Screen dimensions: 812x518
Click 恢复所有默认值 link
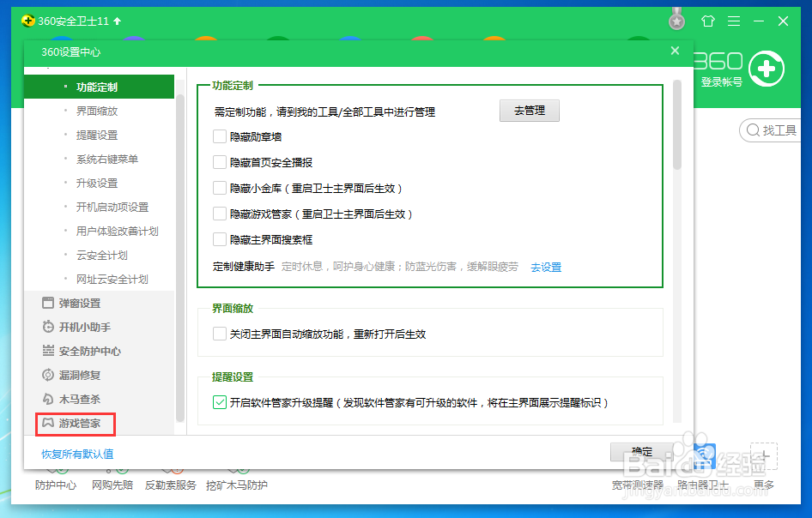pos(77,454)
